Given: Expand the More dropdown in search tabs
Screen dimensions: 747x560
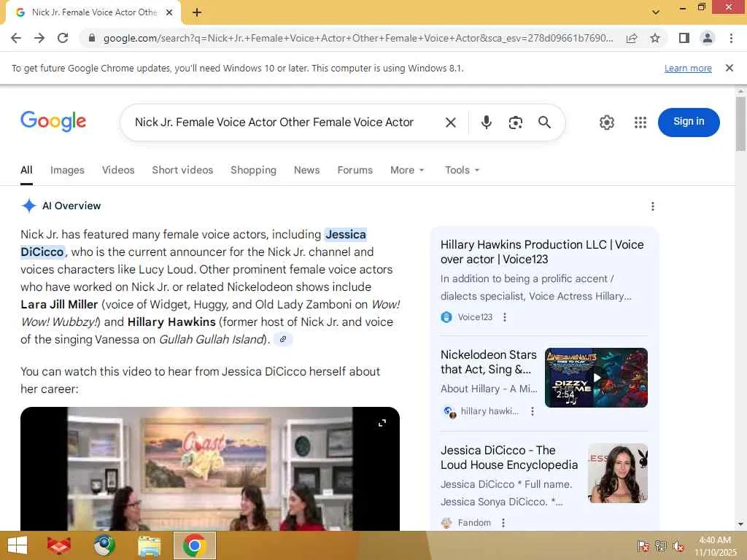Looking at the screenshot, I should pos(407,170).
